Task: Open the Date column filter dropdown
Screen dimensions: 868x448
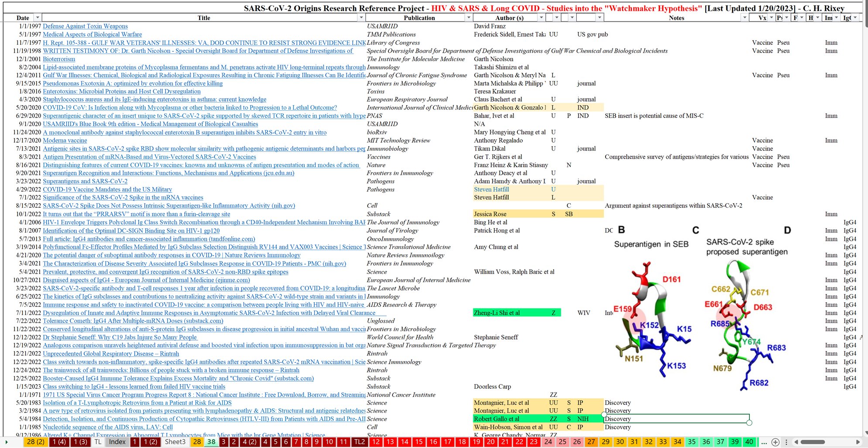Action: point(37,17)
